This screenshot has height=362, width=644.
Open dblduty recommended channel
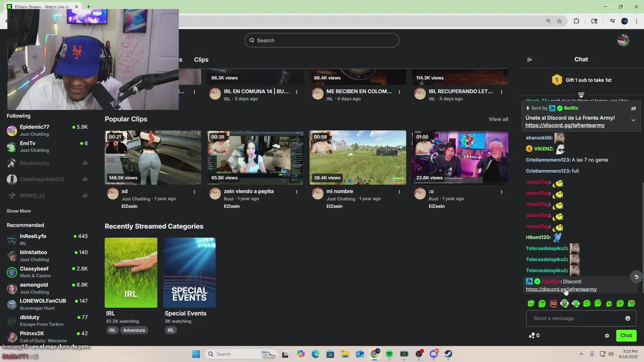tap(47, 320)
